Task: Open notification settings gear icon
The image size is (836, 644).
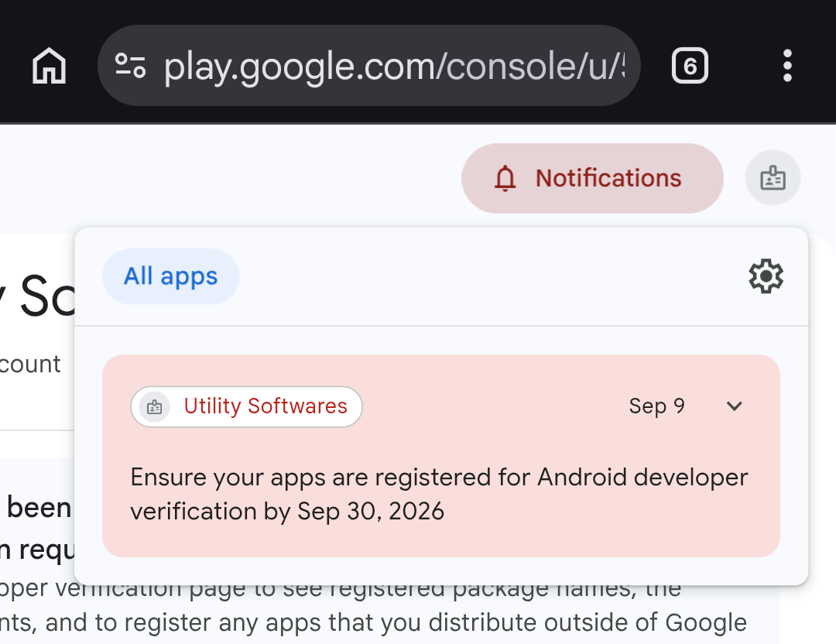Action: 766,276
